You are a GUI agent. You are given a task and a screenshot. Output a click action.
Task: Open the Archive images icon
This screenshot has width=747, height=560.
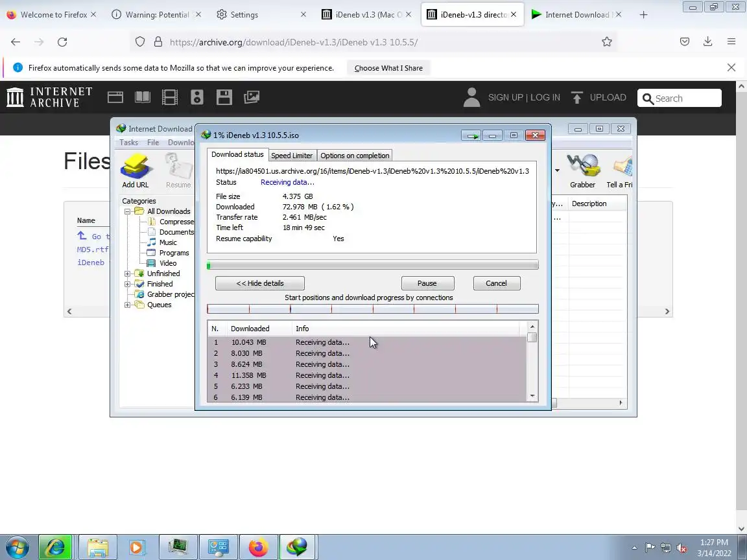click(x=252, y=97)
